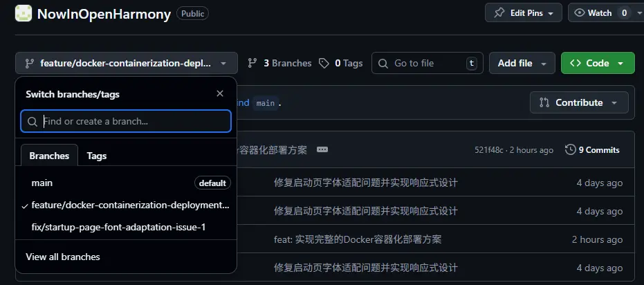Viewport: 644px width, 285px height.
Task: Click the eye icon on Watch button
Action: click(x=580, y=13)
